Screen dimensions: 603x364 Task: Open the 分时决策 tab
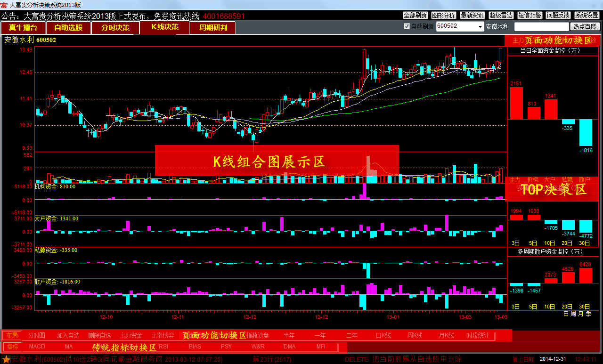115,28
